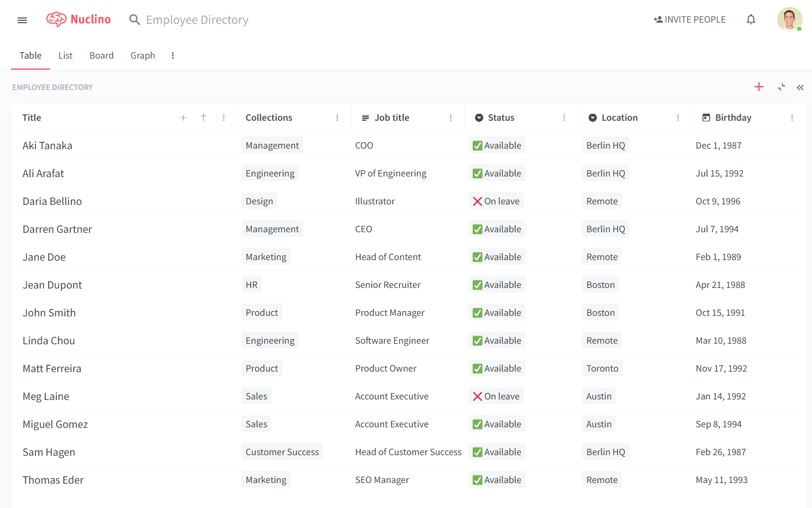Screen dimensions: 812x508
Task: Open Status column options menu
Action: (564, 118)
